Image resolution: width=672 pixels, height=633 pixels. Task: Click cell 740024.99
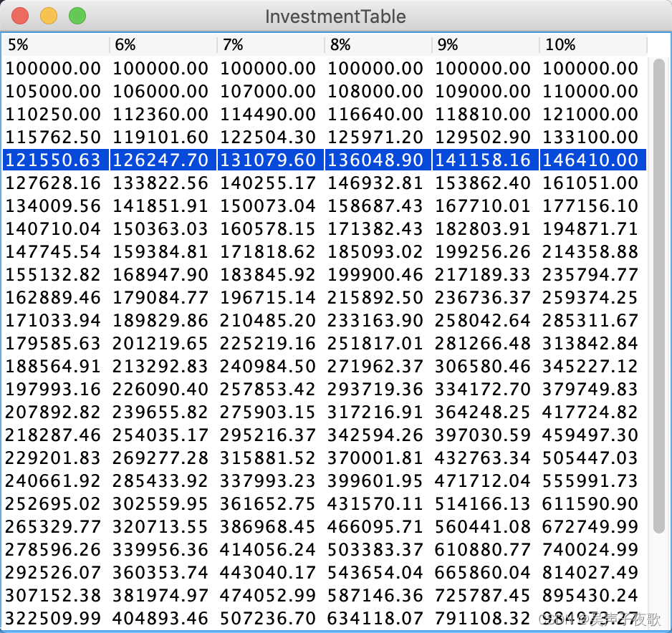(x=593, y=549)
